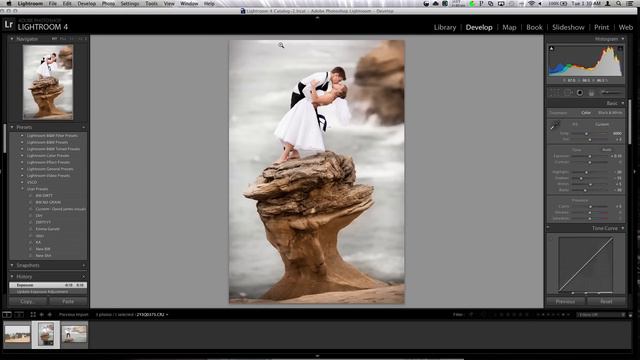Image resolution: width=640 pixels, height=360 pixels.
Task: Click the Wi-Fi status icon
Action: tap(531, 3)
